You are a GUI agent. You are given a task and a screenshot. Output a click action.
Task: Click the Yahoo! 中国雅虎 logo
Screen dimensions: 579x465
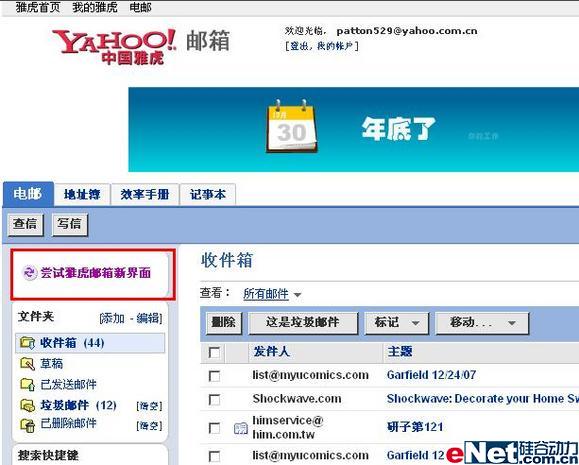tap(114, 47)
